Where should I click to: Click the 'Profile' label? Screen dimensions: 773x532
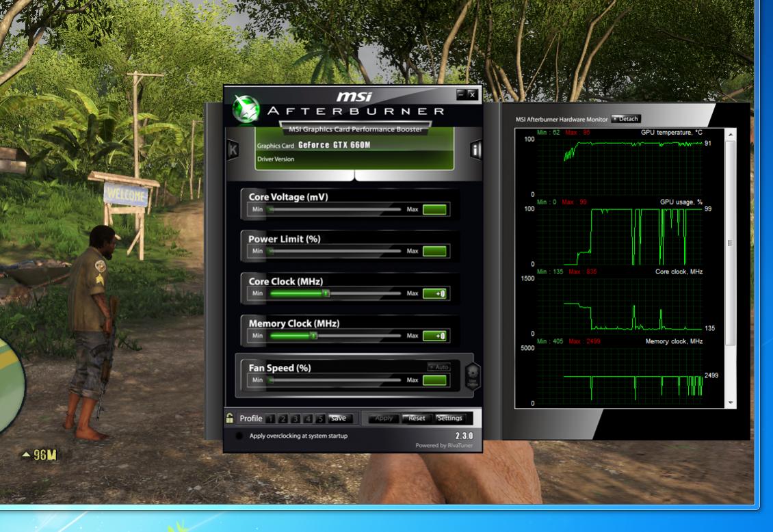pos(251,418)
